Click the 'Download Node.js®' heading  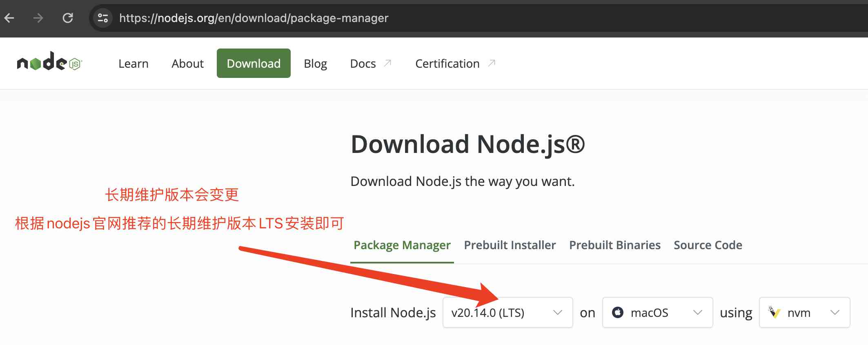click(x=468, y=144)
